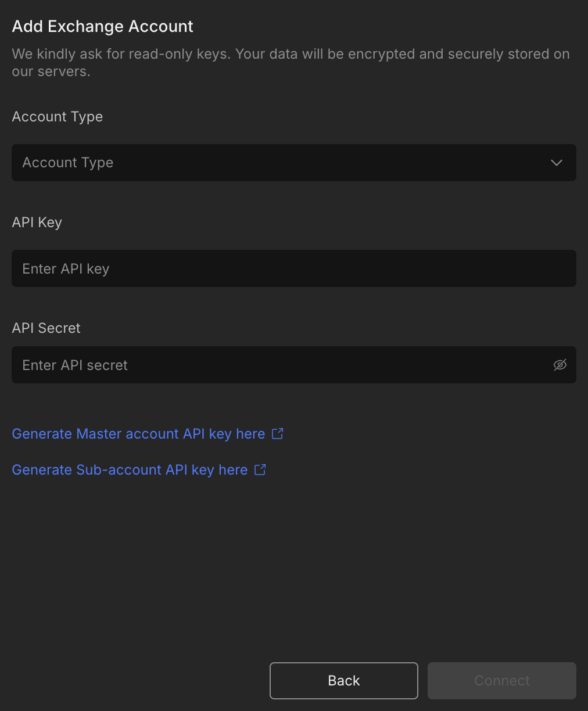
Task: Click external-link icon beside Master account link
Action: tap(278, 433)
